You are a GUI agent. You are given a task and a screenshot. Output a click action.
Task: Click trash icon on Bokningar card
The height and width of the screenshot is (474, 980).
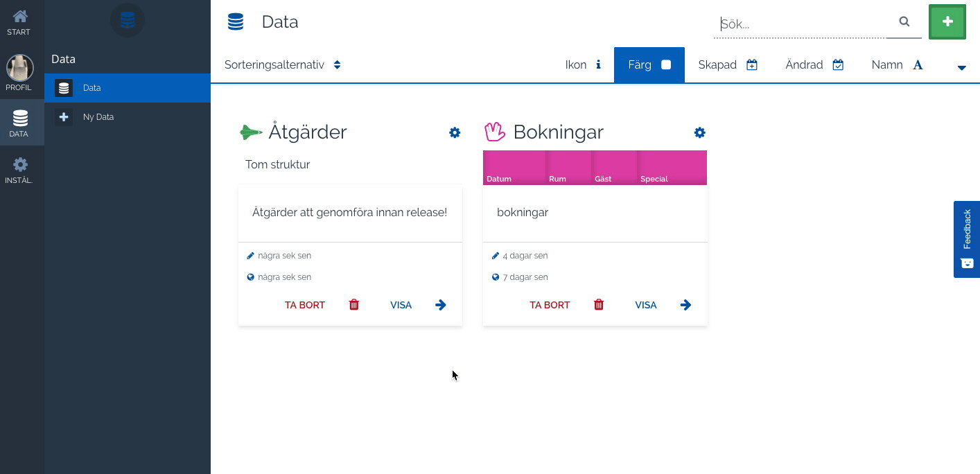(599, 305)
